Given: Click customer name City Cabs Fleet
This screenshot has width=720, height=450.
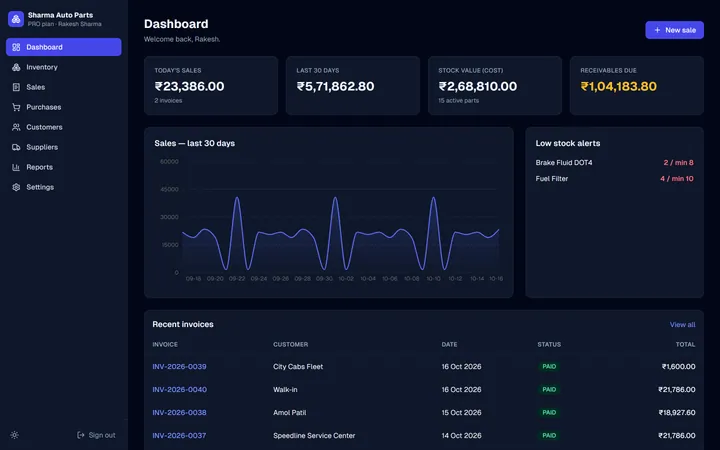Looking at the screenshot, I should pos(298,366).
